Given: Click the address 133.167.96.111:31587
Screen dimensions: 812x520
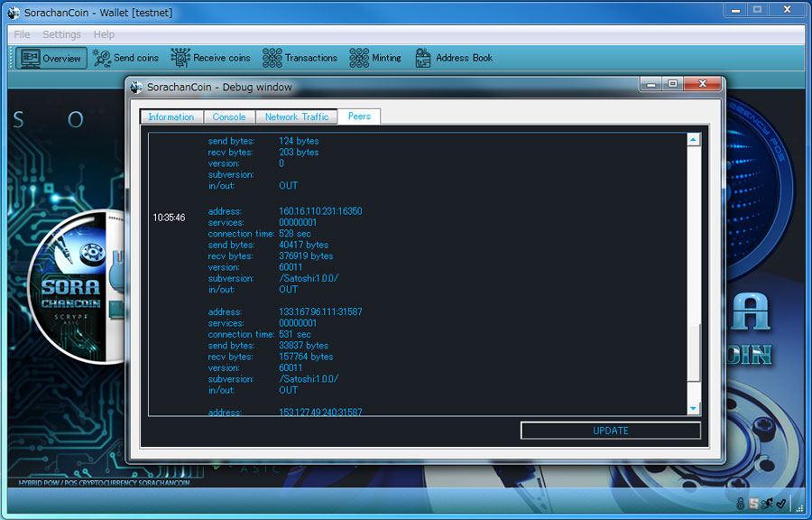Looking at the screenshot, I should tap(320, 311).
